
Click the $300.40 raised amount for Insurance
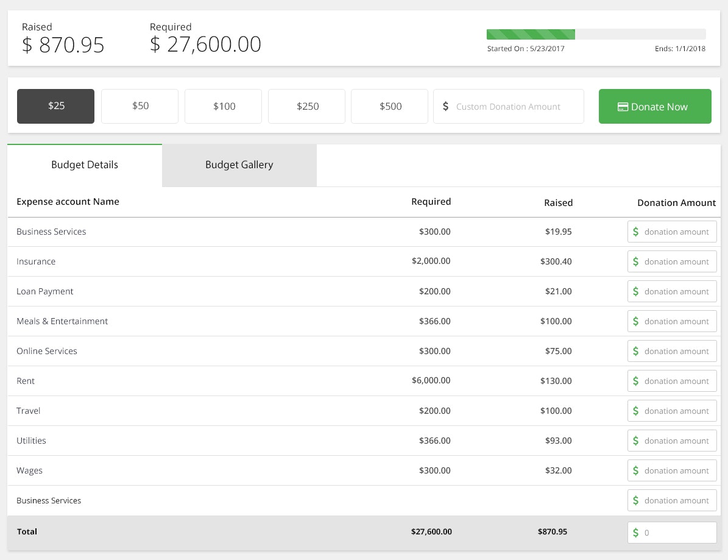point(556,261)
